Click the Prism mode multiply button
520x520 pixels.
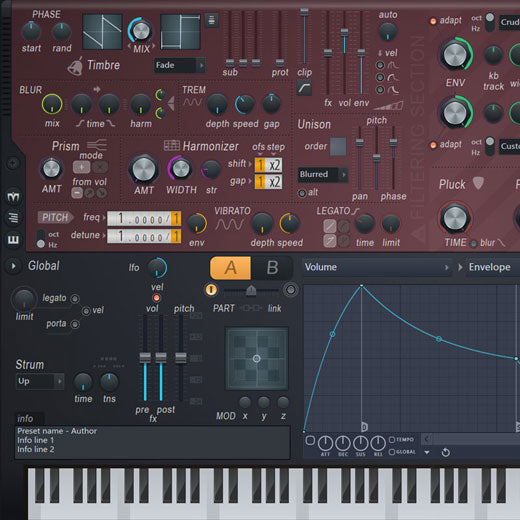click(x=100, y=167)
